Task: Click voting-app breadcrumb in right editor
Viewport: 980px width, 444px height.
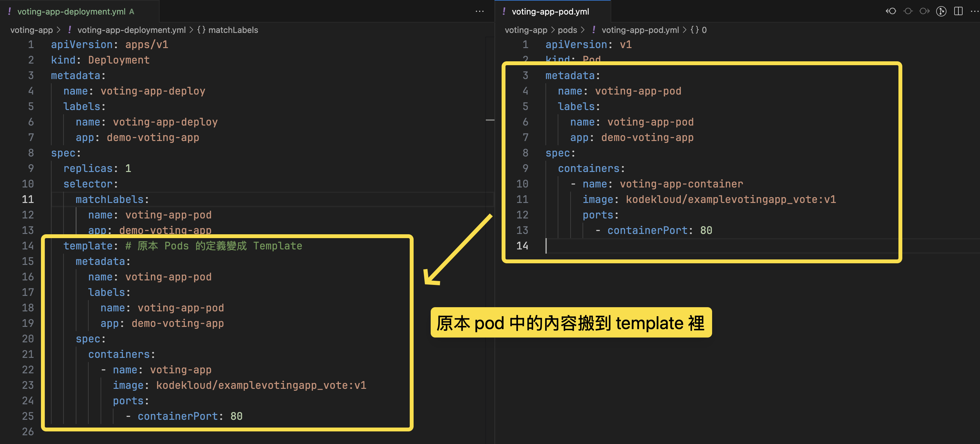Action: click(x=526, y=30)
